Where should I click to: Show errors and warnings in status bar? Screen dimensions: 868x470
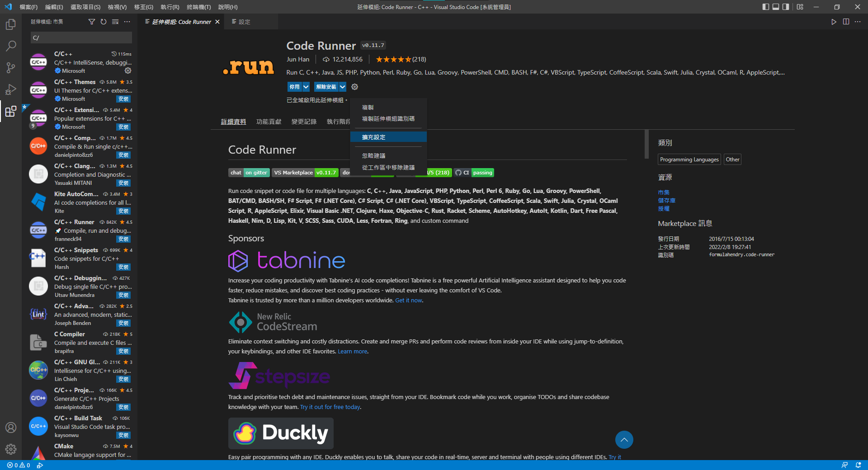19,465
